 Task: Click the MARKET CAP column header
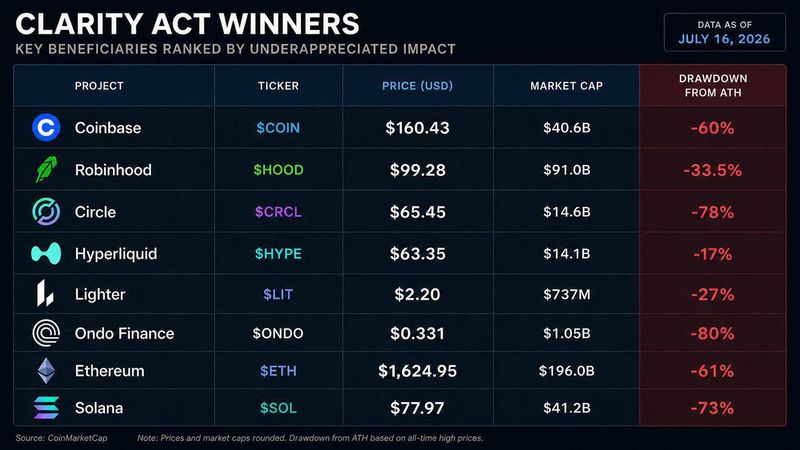pyautogui.click(x=566, y=86)
